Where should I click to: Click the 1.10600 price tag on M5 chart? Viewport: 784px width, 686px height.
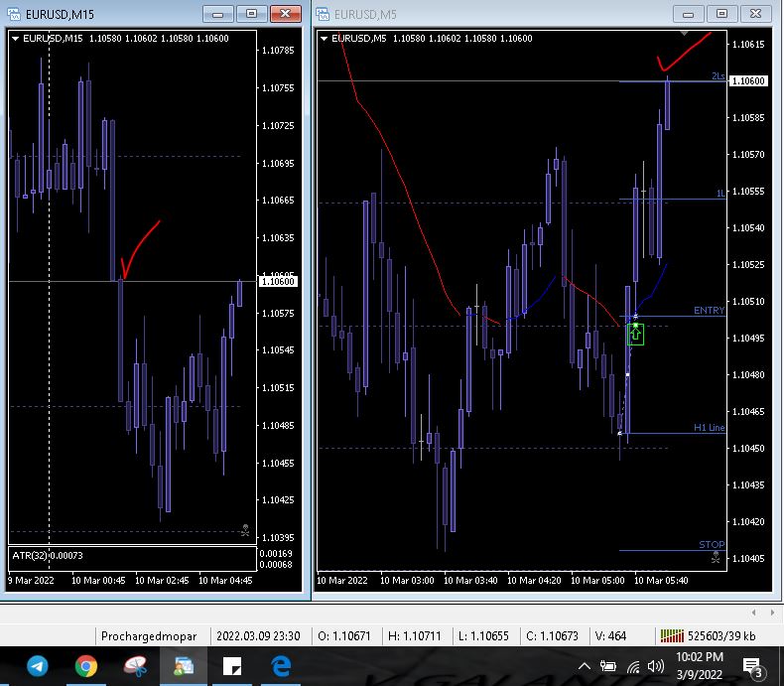coord(748,81)
